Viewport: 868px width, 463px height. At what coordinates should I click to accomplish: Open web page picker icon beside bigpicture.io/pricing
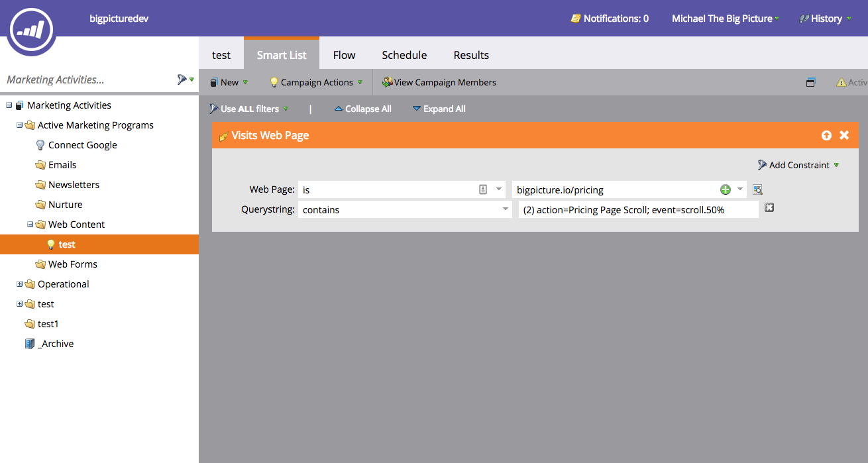coord(758,190)
